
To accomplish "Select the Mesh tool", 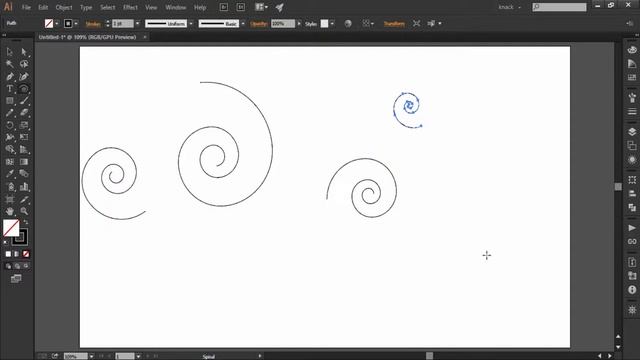I will click(9, 162).
